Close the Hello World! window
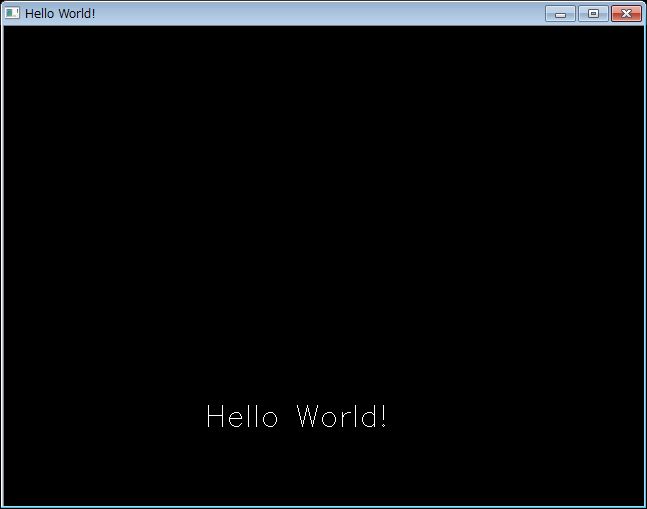Image resolution: width=647 pixels, height=509 pixels. coord(626,14)
